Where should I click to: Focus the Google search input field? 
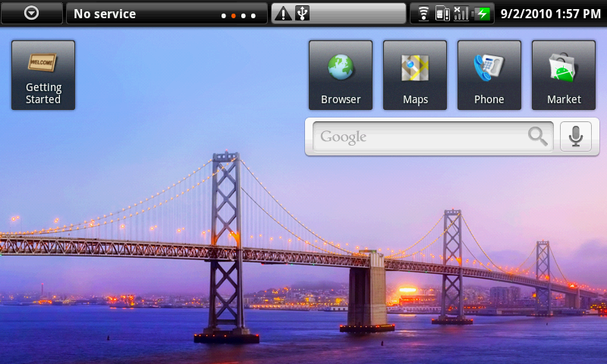coord(432,136)
